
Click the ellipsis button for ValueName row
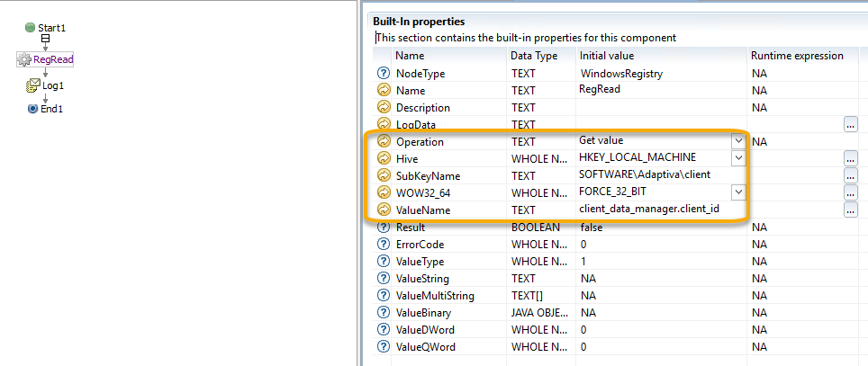point(851,210)
